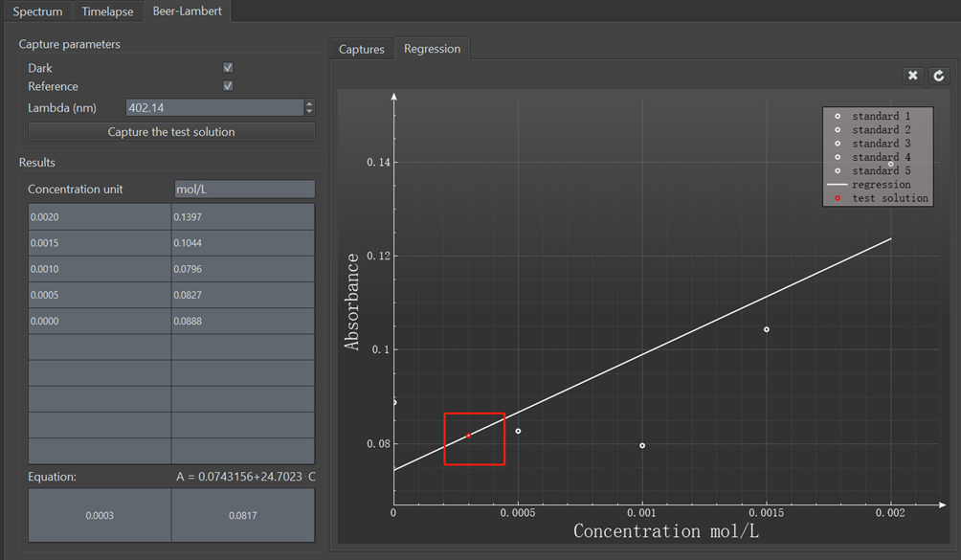Click Capture the test solution button
The image size is (961, 560).
coord(171,132)
